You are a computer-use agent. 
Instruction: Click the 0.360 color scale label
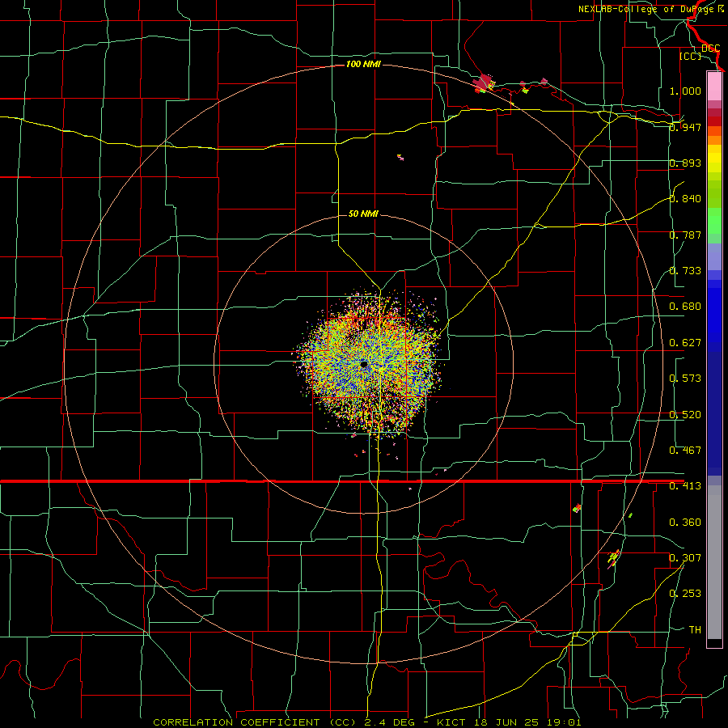point(685,523)
